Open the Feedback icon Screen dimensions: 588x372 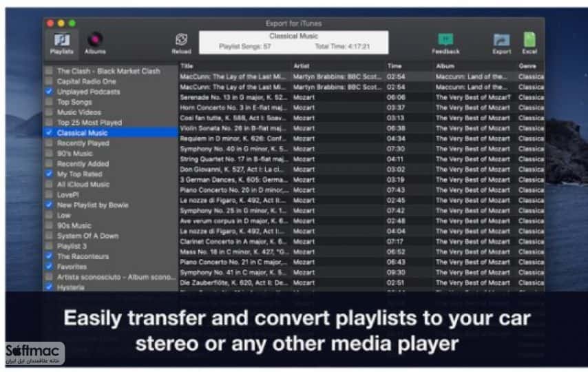pyautogui.click(x=445, y=39)
